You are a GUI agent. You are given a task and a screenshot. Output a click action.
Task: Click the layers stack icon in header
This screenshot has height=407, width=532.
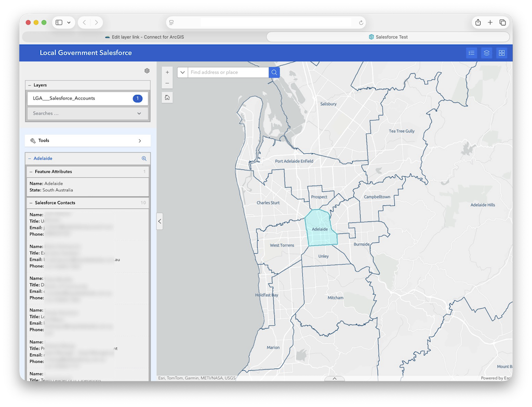(486, 52)
